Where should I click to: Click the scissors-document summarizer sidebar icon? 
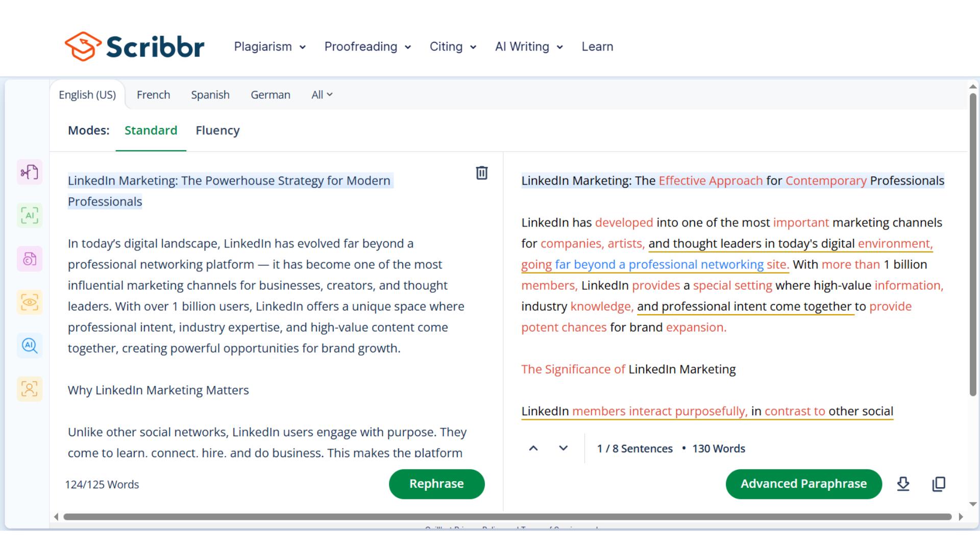(x=30, y=172)
